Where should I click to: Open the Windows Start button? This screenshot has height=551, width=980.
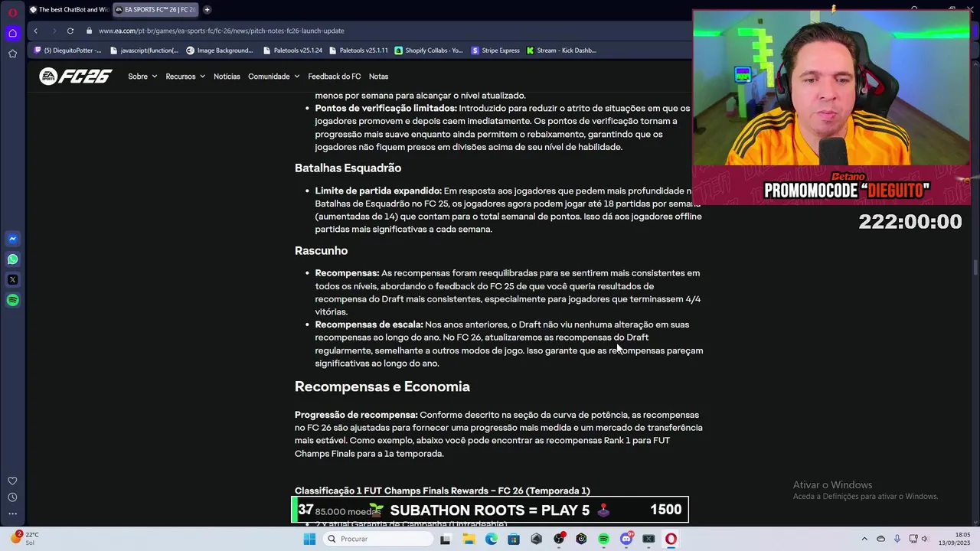click(x=309, y=539)
